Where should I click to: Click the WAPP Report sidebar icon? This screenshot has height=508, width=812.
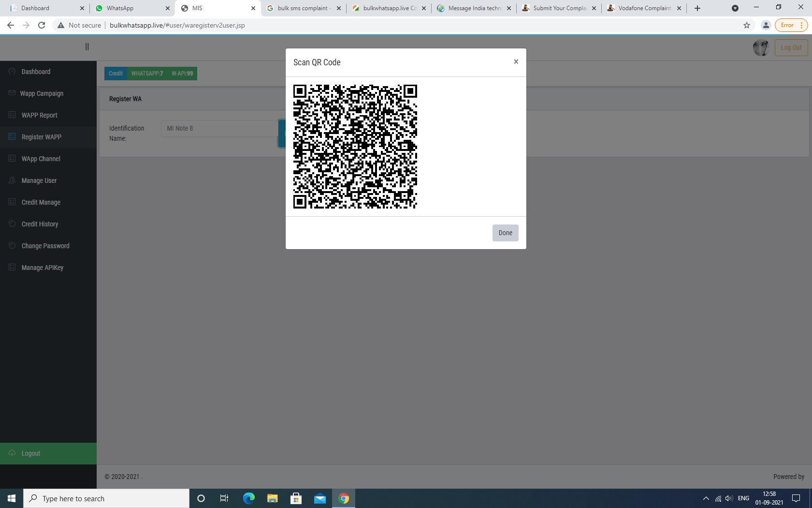coord(12,115)
